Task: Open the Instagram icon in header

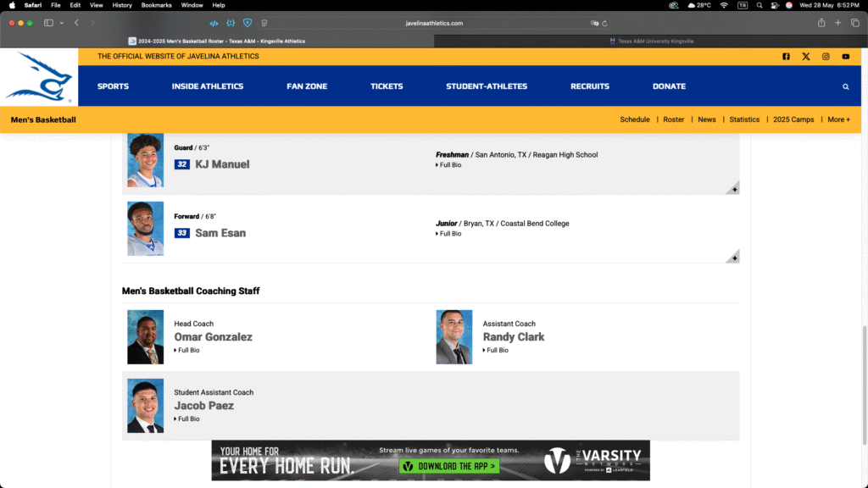Action: (x=826, y=57)
